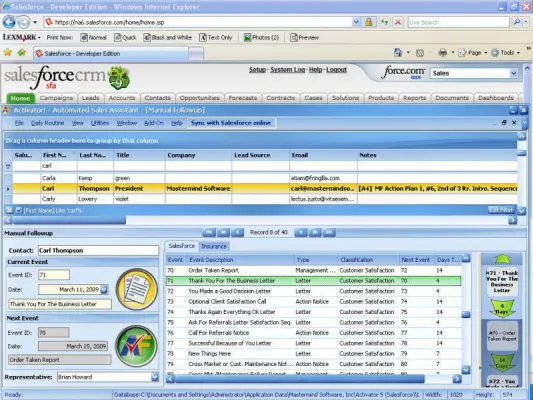
Task: Click the Stop loading X icon
Action: click(398, 22)
